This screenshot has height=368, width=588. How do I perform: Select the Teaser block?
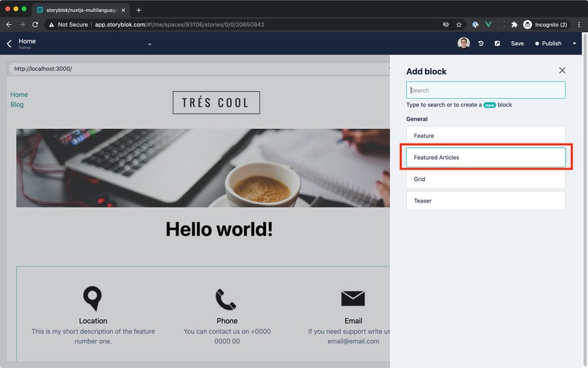coord(486,201)
